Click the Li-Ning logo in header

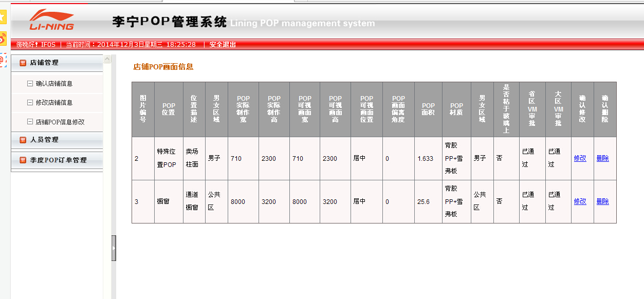click(x=51, y=20)
